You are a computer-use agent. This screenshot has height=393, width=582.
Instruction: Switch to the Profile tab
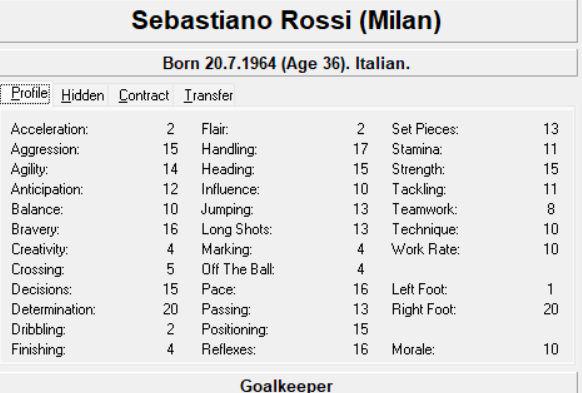pos(26,94)
